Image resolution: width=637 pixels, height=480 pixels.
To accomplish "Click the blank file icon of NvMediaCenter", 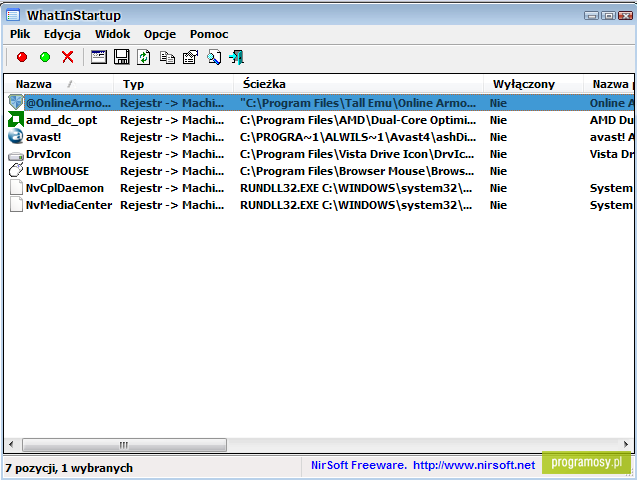I will [16, 205].
